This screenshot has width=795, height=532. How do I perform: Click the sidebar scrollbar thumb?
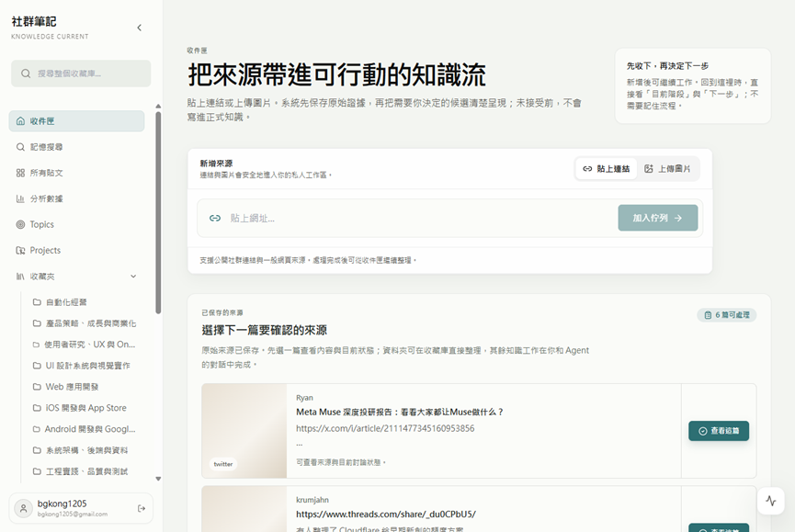coord(158,213)
